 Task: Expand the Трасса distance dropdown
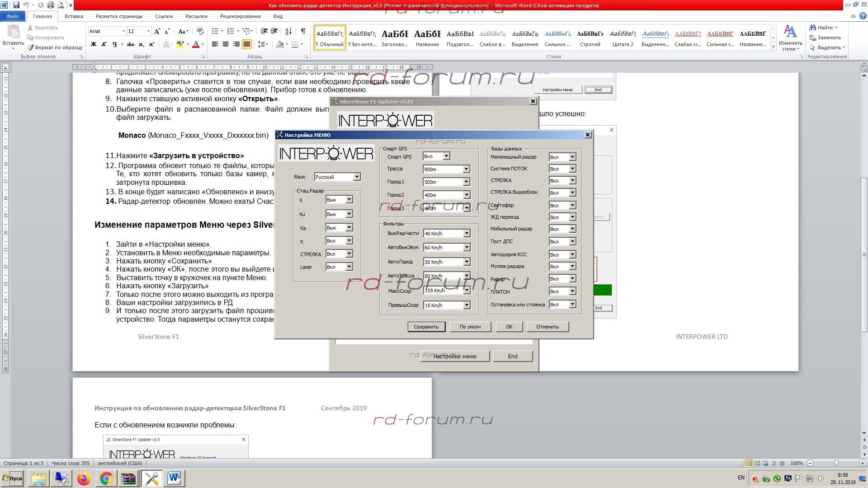466,169
